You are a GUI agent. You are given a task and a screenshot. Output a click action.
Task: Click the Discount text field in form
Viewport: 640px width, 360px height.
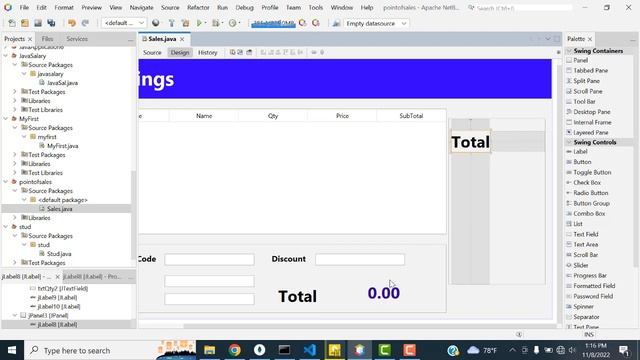tap(360, 259)
